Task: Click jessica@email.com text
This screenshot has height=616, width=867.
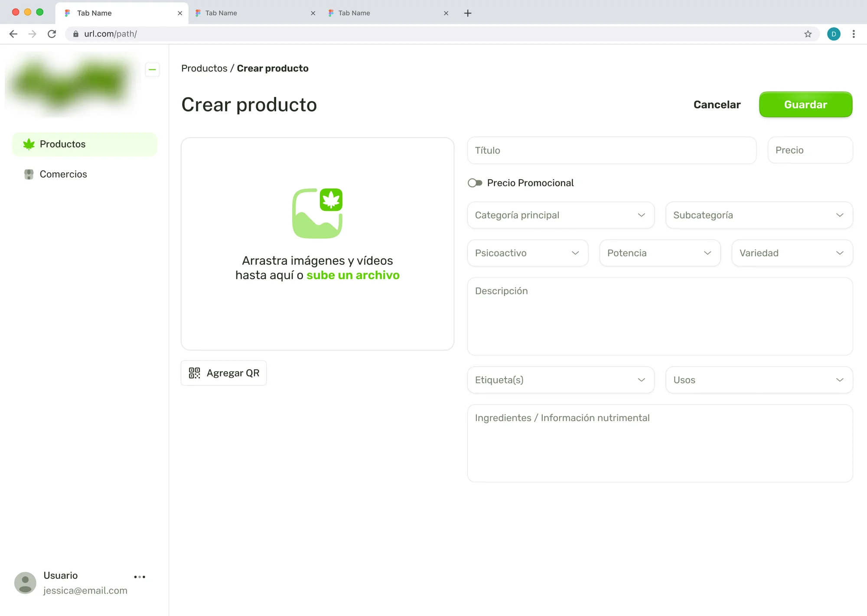Action: [x=85, y=590]
